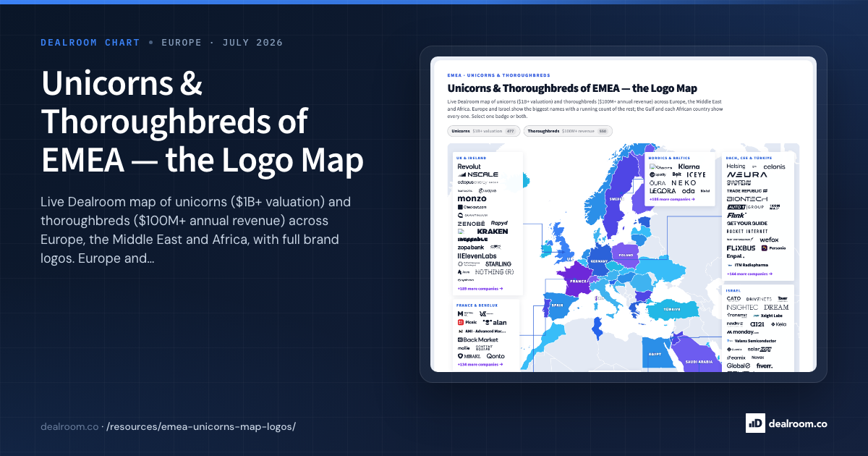The height and width of the screenshot is (456, 868).
Task: Click the Qonto logo
Action: pos(495,356)
